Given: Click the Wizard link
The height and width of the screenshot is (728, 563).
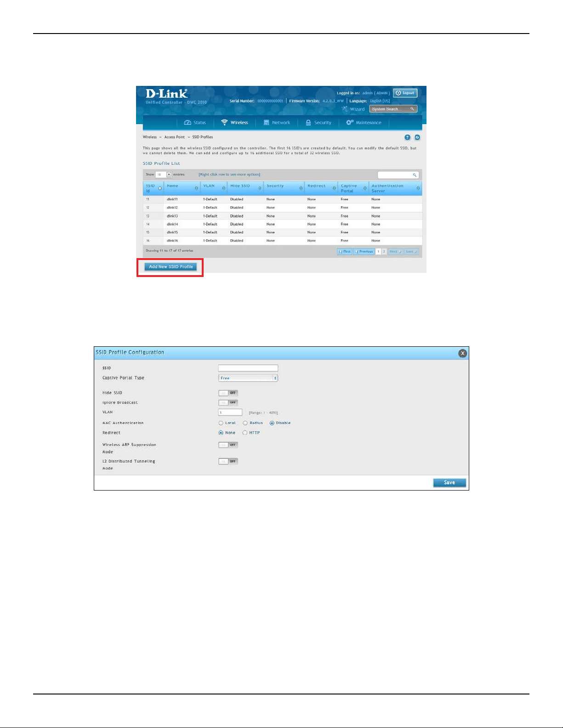Looking at the screenshot, I should (x=357, y=109).
